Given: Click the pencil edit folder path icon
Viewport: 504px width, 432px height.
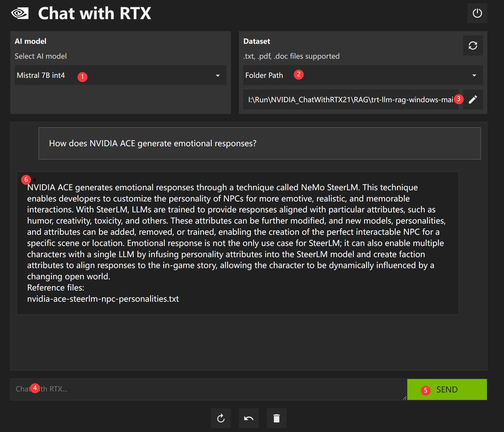Looking at the screenshot, I should (473, 99).
